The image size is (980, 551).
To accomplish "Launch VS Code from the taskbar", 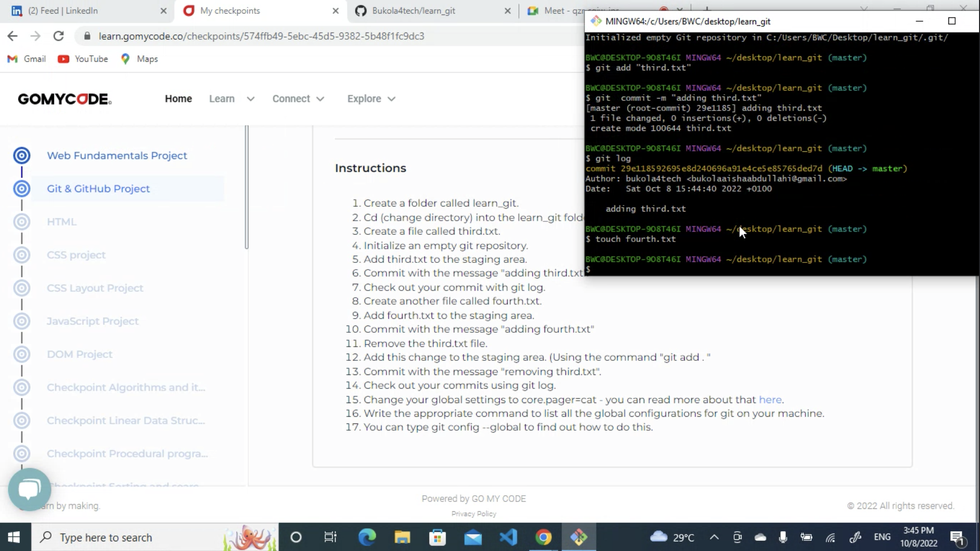I will click(x=508, y=537).
